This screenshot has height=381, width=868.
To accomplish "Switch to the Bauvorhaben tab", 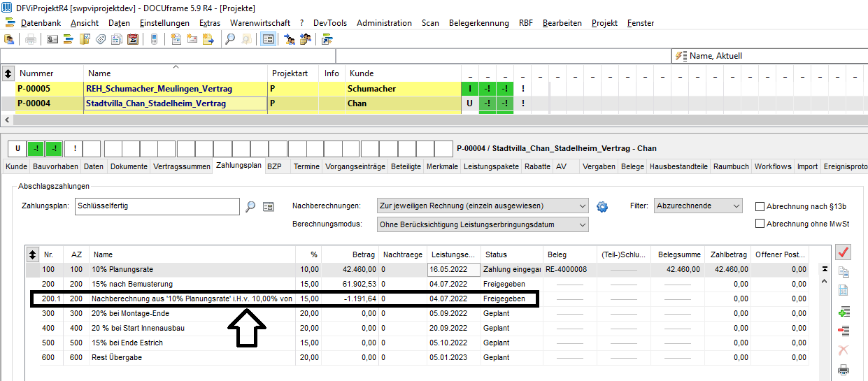I will [x=55, y=167].
